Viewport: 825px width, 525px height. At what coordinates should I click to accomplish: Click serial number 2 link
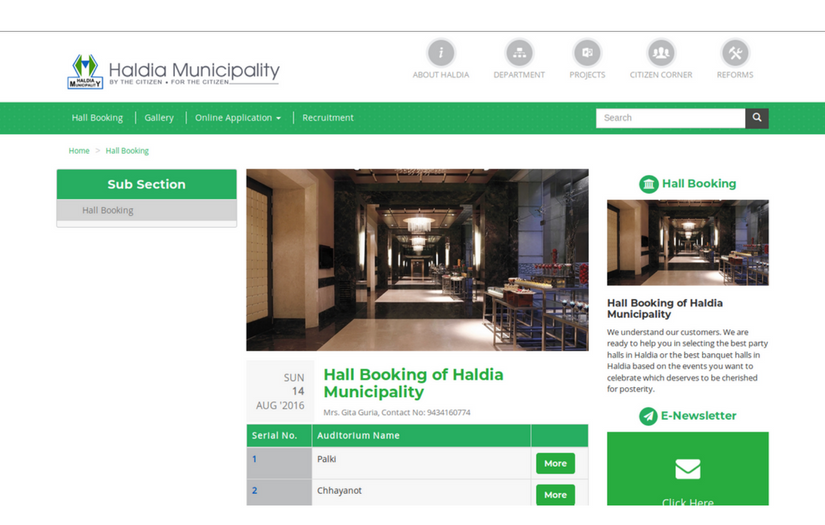coord(255,491)
